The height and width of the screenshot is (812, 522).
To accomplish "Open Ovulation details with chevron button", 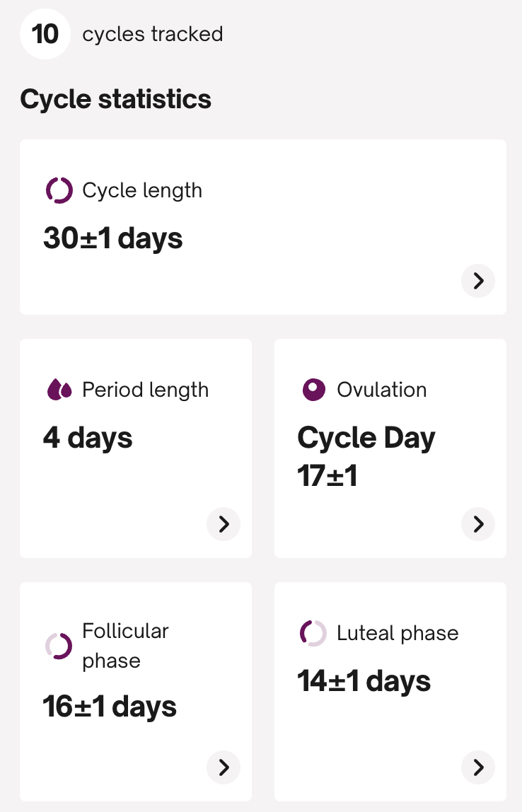I will [478, 524].
